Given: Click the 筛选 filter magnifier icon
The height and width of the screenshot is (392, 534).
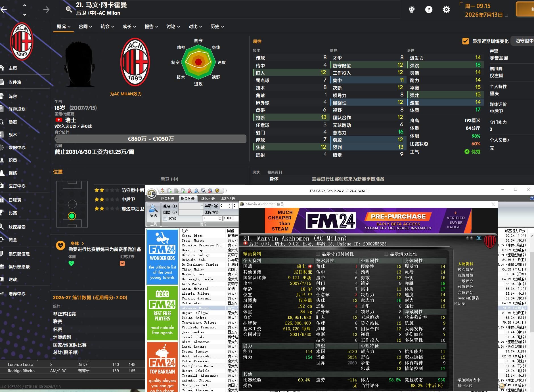Looking at the screenshot, I should pos(153,209).
